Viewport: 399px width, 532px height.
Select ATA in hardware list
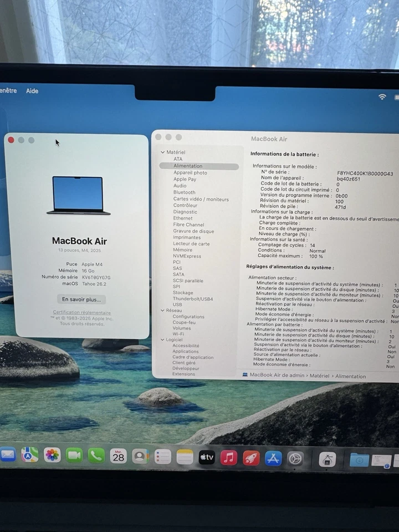(x=178, y=159)
